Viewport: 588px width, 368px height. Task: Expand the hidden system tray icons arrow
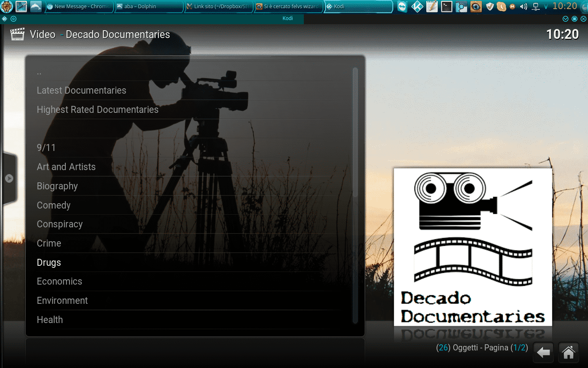pos(546,7)
